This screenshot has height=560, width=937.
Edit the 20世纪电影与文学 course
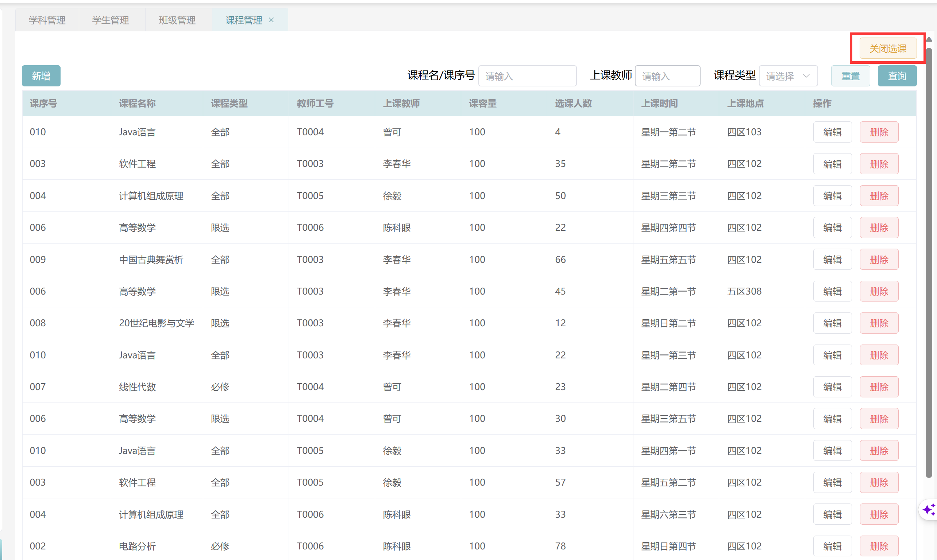pyautogui.click(x=832, y=323)
